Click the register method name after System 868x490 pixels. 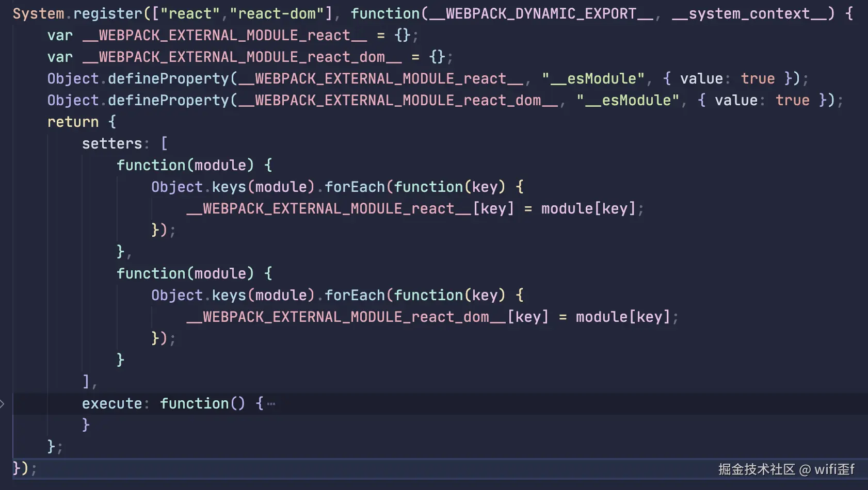click(x=108, y=13)
